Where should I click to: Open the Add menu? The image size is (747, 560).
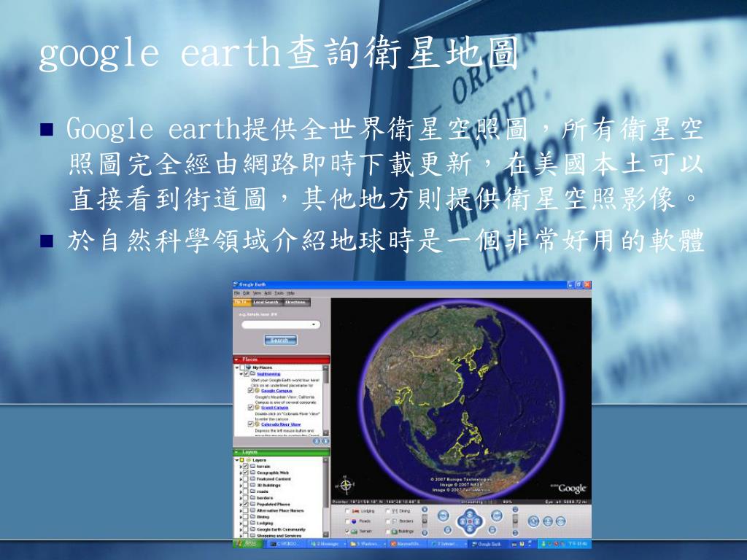pyautogui.click(x=268, y=293)
